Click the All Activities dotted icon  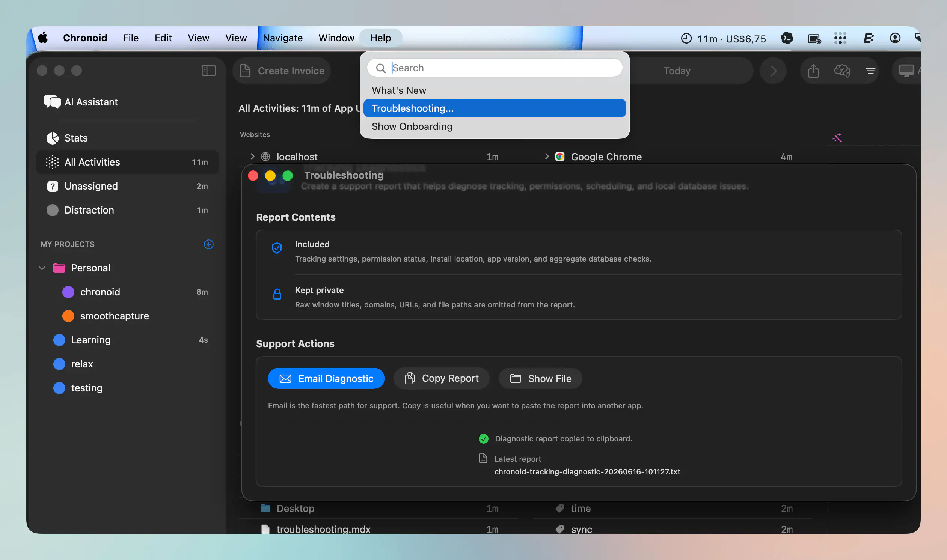click(53, 162)
